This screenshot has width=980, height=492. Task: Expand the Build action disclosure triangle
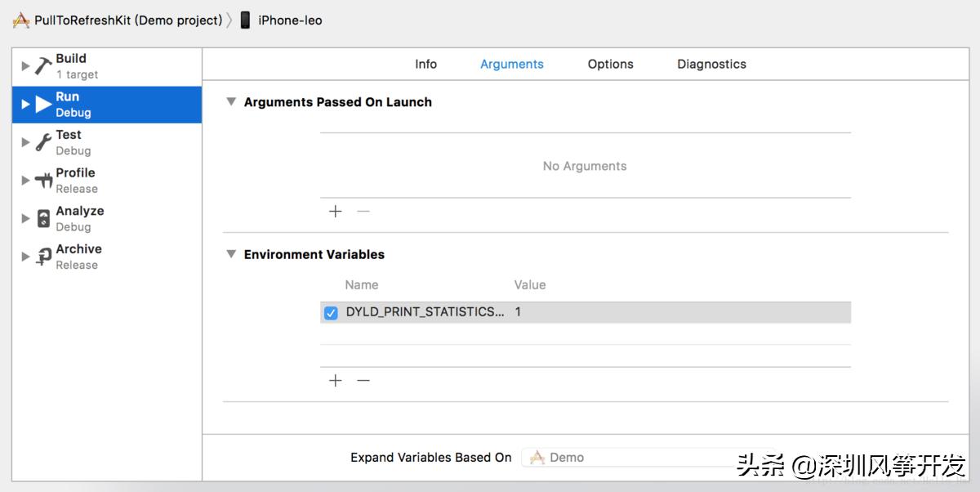point(25,66)
